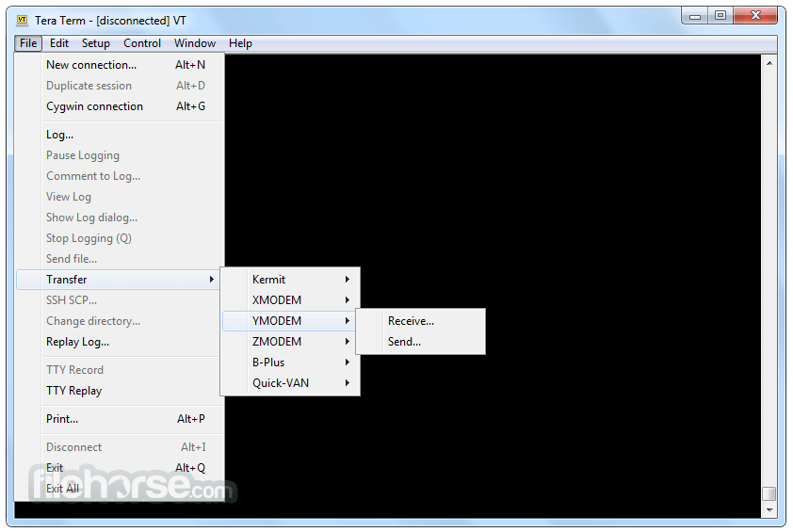Select Exit All menu item
Image resolution: width=793 pixels, height=532 pixels.
(120, 489)
